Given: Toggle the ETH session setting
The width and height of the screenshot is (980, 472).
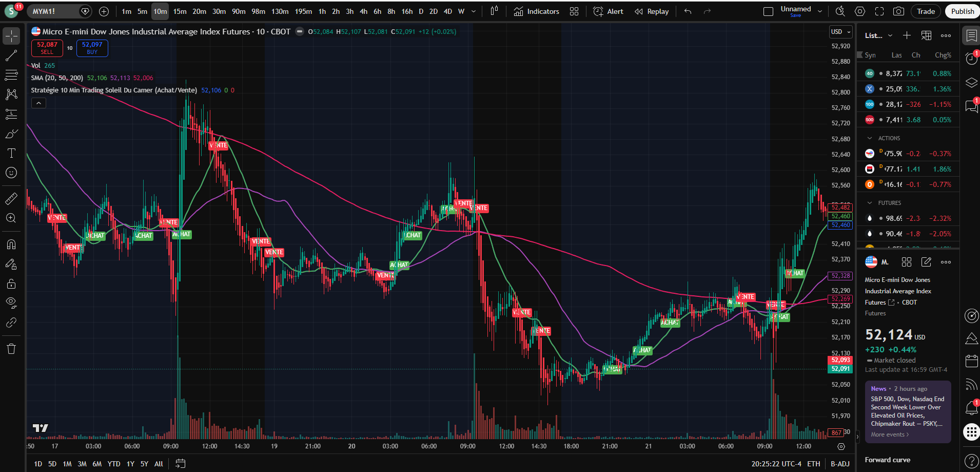Looking at the screenshot, I should (x=814, y=464).
